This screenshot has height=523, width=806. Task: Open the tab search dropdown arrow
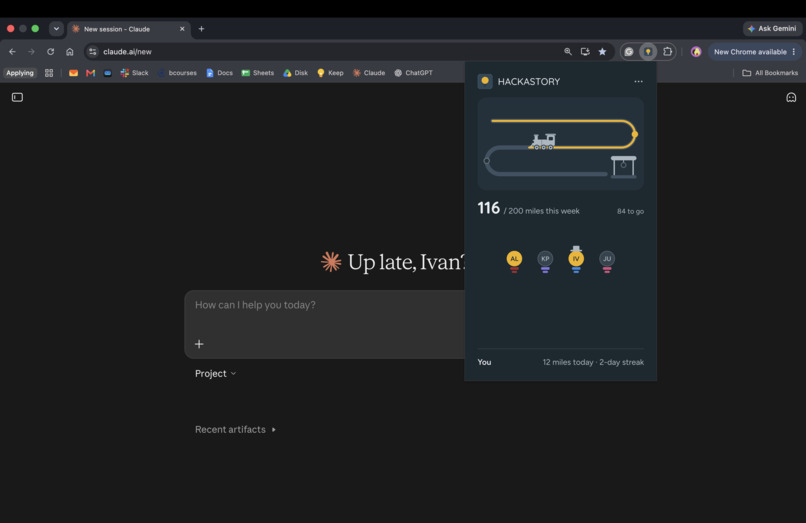click(x=56, y=29)
